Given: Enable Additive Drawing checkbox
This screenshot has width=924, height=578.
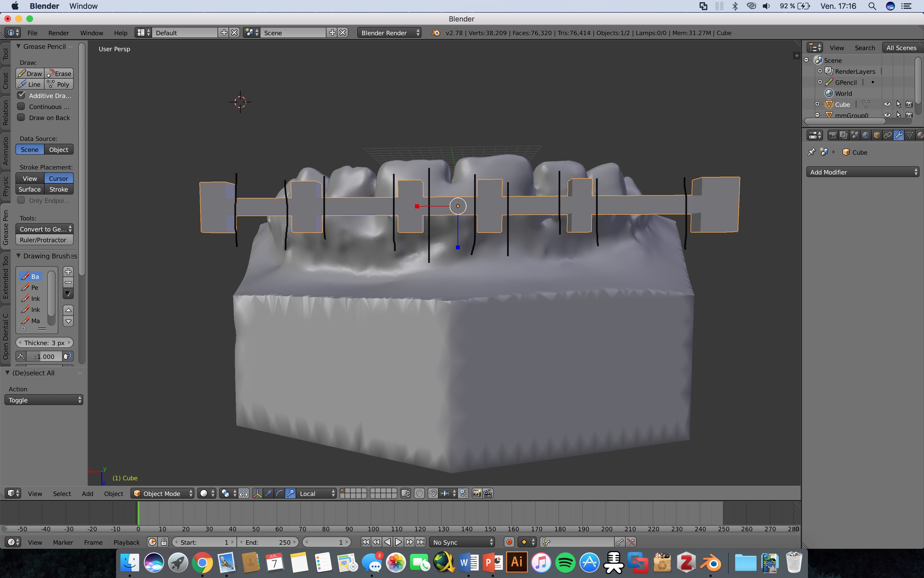Looking at the screenshot, I should coord(21,95).
